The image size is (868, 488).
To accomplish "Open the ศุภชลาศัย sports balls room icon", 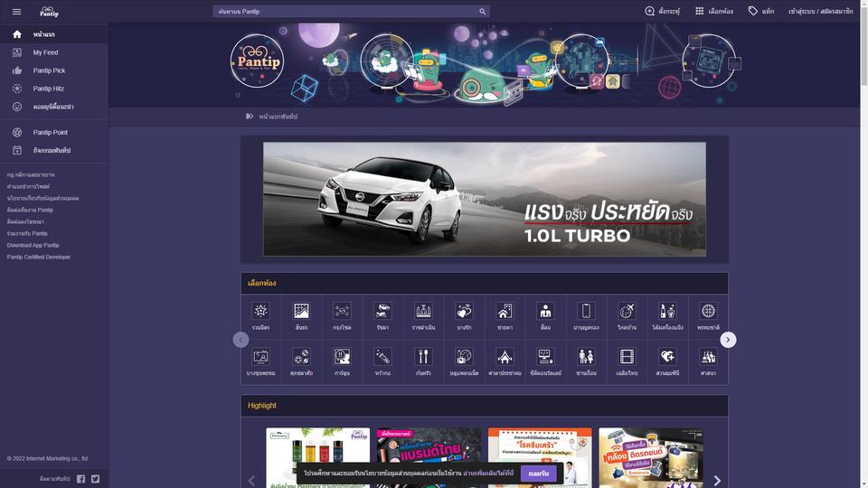I will point(302,356).
